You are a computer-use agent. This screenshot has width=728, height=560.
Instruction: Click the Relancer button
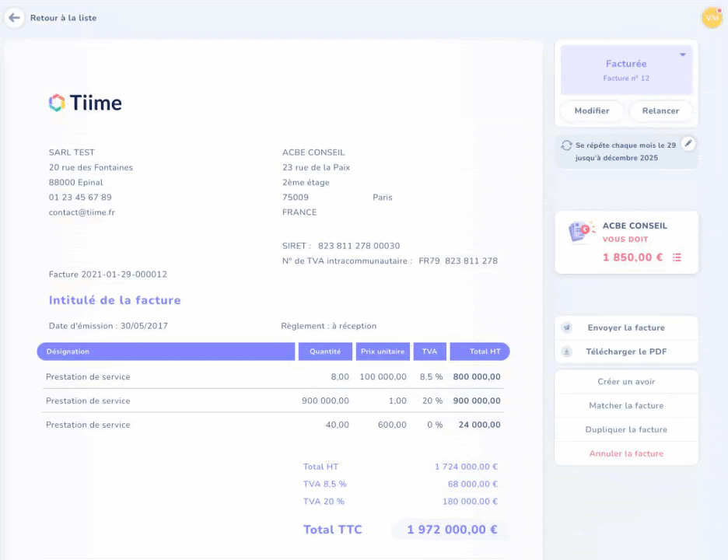[x=660, y=111]
